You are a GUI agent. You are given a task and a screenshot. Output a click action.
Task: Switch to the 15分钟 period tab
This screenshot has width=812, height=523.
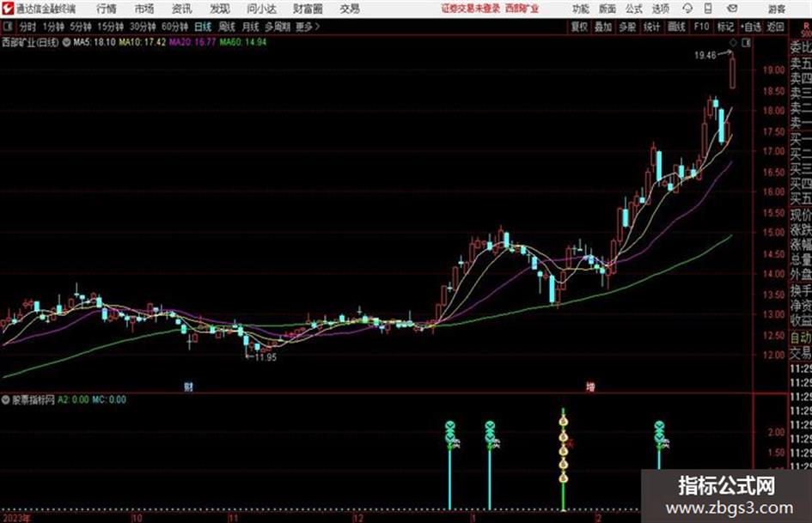click(x=111, y=27)
